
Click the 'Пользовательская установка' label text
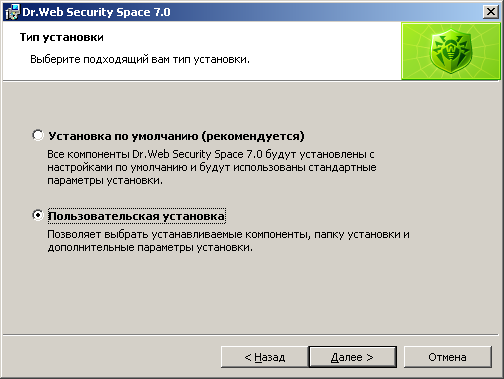click(136, 216)
